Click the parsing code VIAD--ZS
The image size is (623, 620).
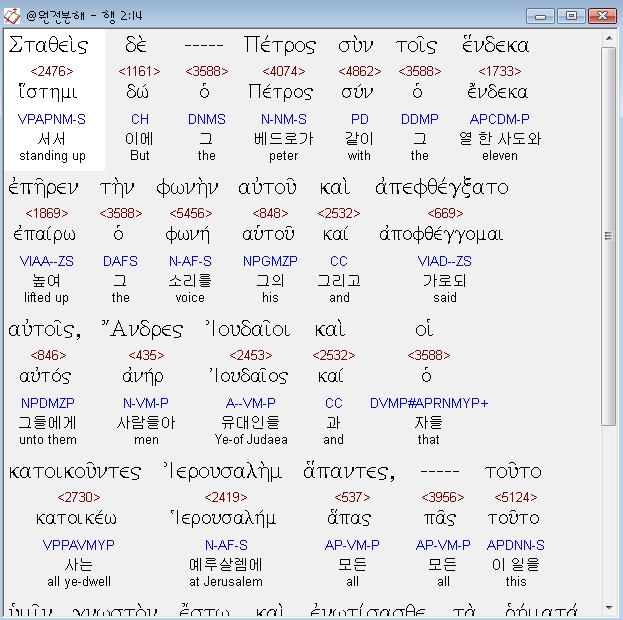pos(445,261)
